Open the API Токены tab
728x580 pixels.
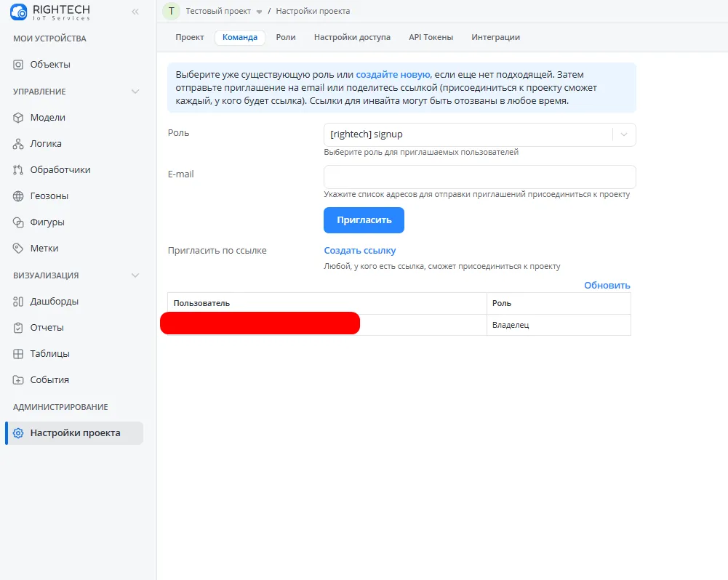click(431, 37)
